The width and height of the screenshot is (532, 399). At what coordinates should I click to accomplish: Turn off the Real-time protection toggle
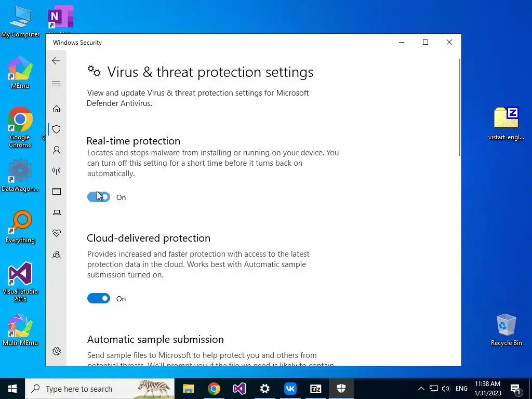click(x=98, y=197)
